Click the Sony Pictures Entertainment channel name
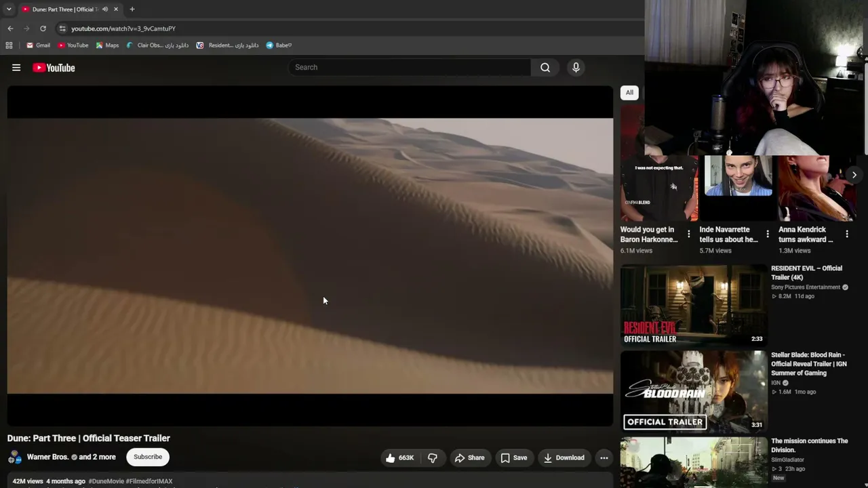868x488 pixels. 806,287
